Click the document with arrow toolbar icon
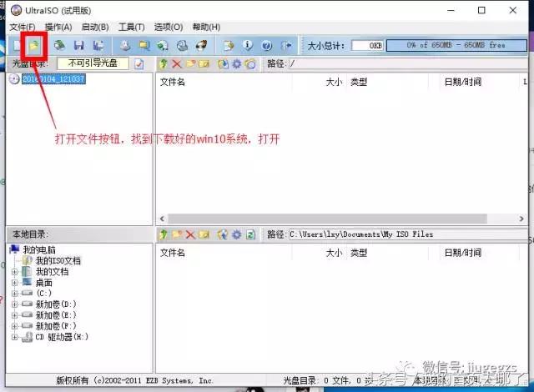 (x=229, y=45)
